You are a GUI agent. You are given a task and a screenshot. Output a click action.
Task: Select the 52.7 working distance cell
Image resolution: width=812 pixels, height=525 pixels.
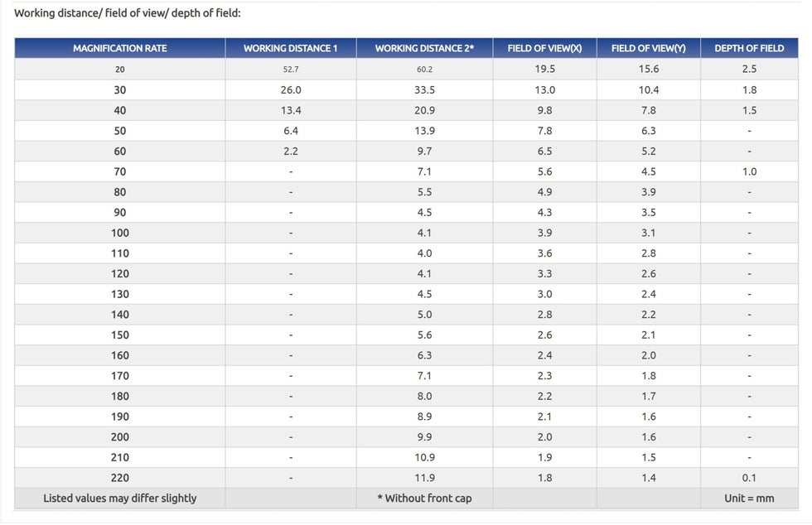click(291, 70)
